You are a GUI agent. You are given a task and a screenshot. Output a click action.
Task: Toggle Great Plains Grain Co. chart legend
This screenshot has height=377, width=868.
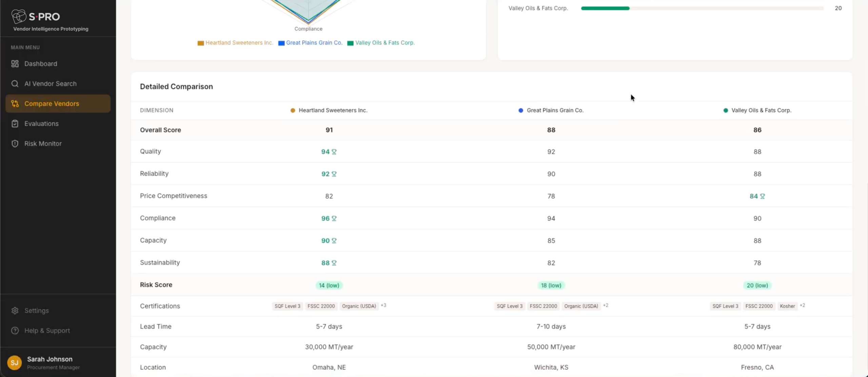click(x=310, y=43)
